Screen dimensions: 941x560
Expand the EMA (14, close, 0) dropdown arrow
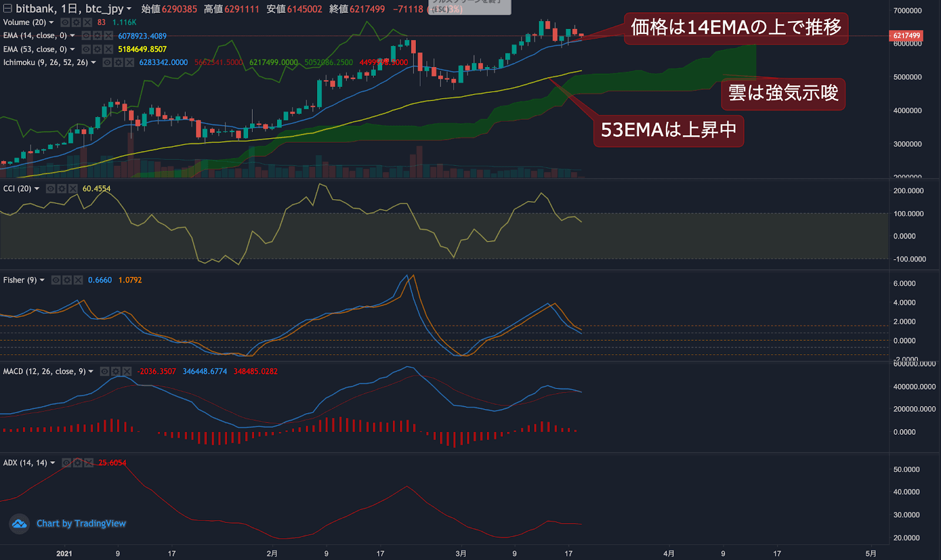click(x=72, y=36)
